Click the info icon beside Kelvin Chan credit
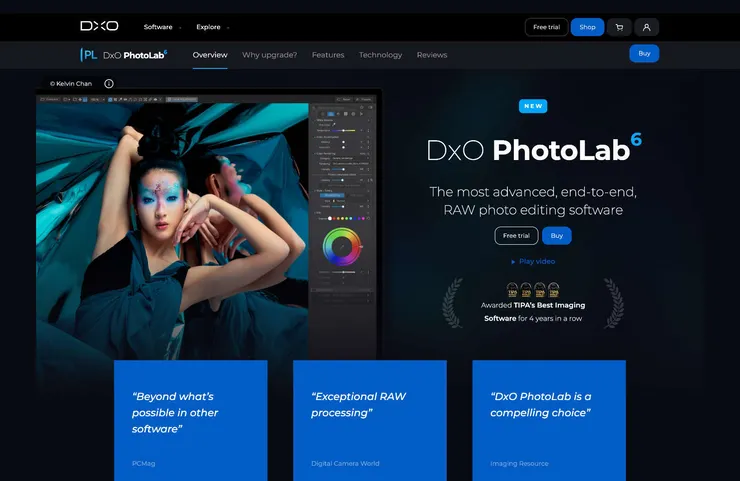 coord(109,84)
